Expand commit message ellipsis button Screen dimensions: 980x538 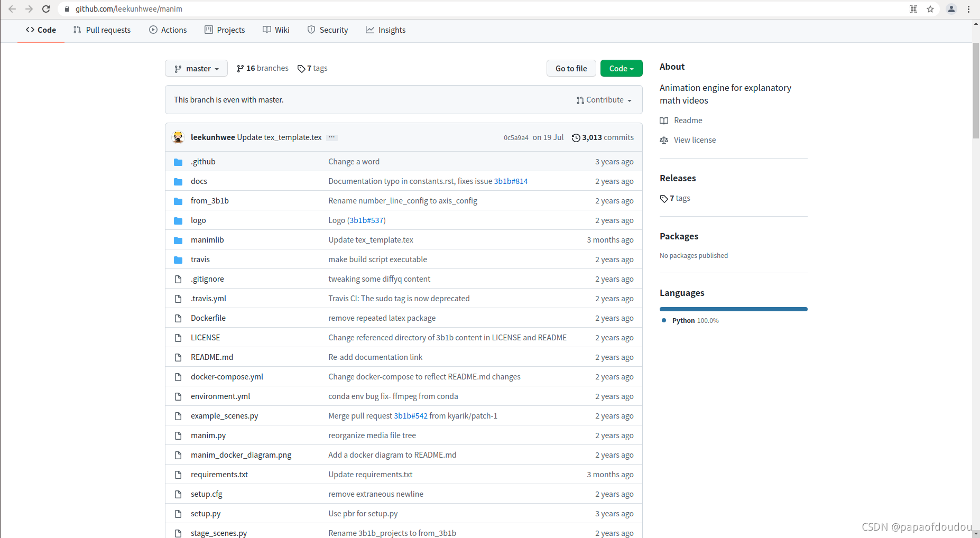331,137
